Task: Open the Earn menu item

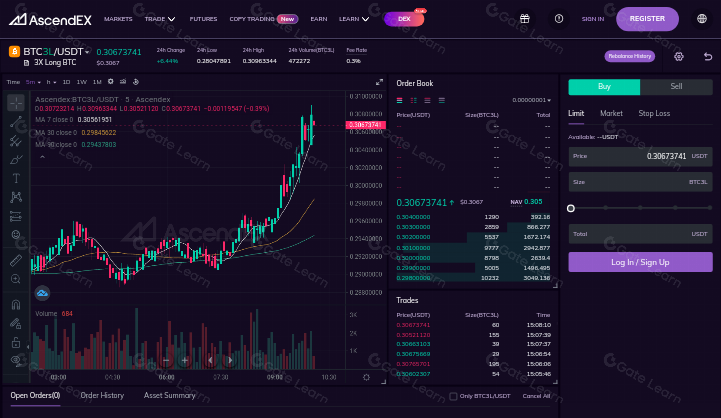Action: [x=319, y=19]
